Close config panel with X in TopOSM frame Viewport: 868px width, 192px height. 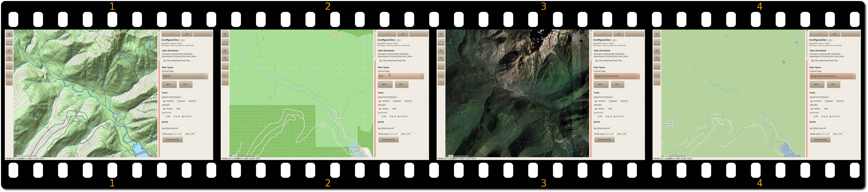[187, 34]
